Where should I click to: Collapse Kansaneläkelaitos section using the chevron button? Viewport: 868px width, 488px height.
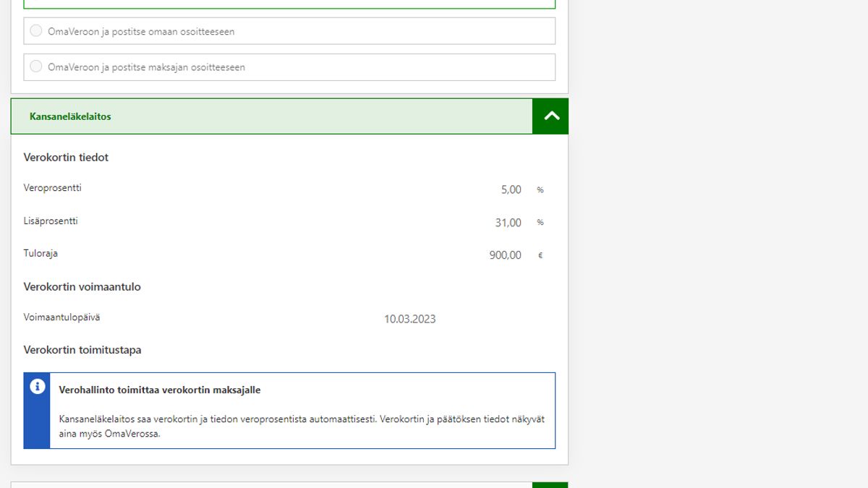[550, 116]
